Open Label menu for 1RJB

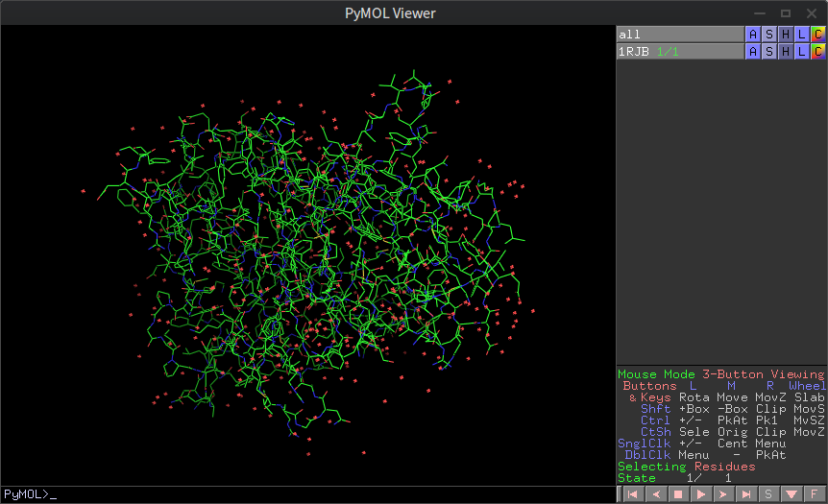click(x=801, y=51)
